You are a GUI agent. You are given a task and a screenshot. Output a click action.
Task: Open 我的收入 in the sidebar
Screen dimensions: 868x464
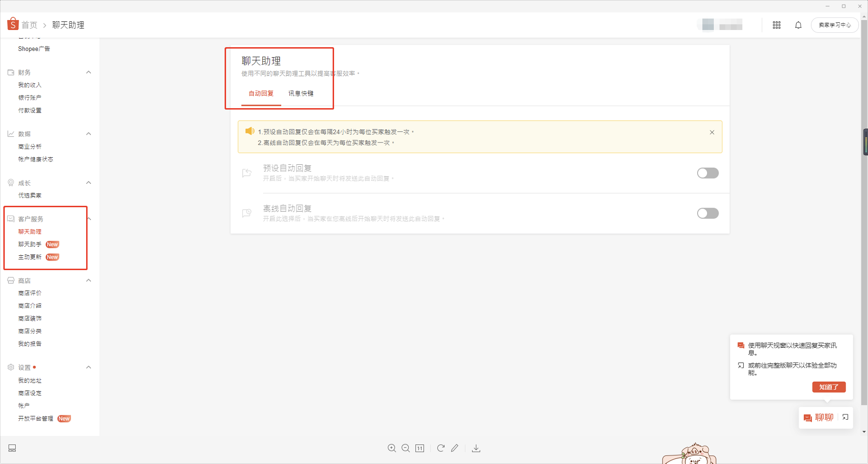pos(30,85)
